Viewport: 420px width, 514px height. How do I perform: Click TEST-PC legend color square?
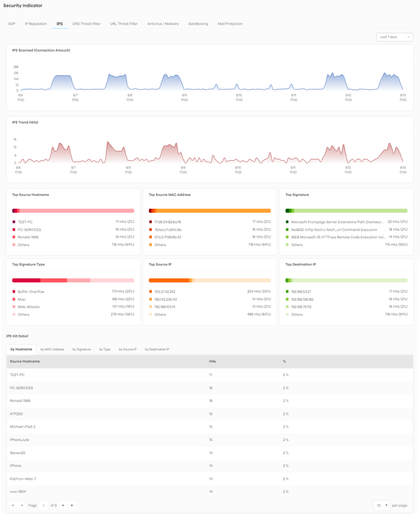click(13, 222)
